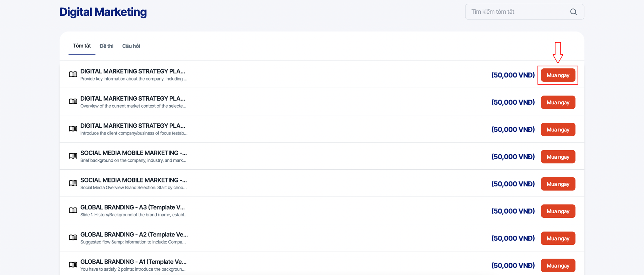The height and width of the screenshot is (275, 644).
Task: Click book icon next to GLOBAL BRANDING - A1
Action: [73, 265]
